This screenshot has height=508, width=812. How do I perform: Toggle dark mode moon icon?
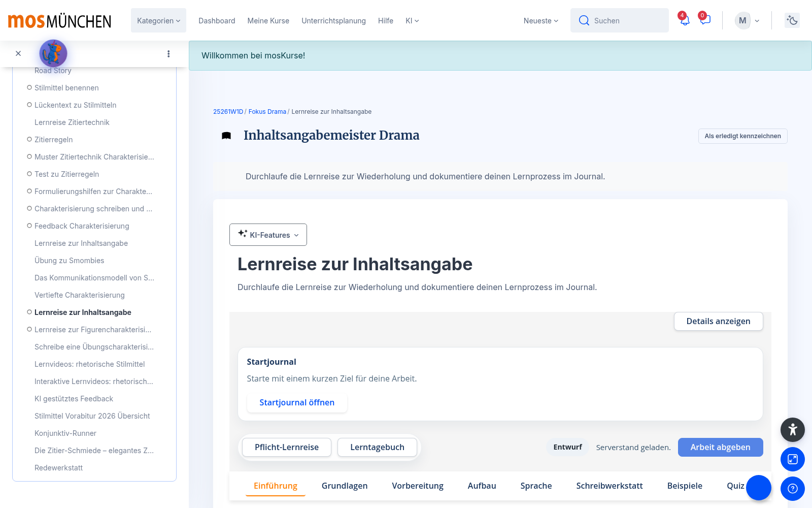pos(792,20)
